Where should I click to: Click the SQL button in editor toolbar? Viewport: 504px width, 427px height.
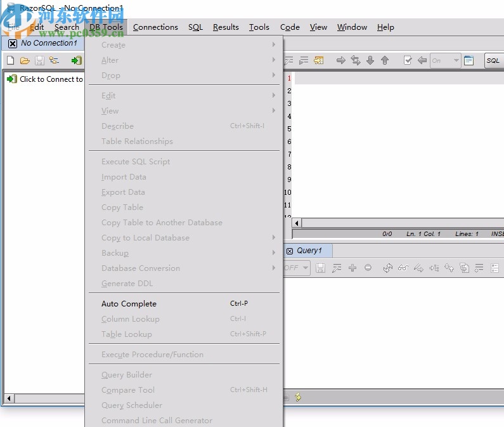tap(493, 60)
